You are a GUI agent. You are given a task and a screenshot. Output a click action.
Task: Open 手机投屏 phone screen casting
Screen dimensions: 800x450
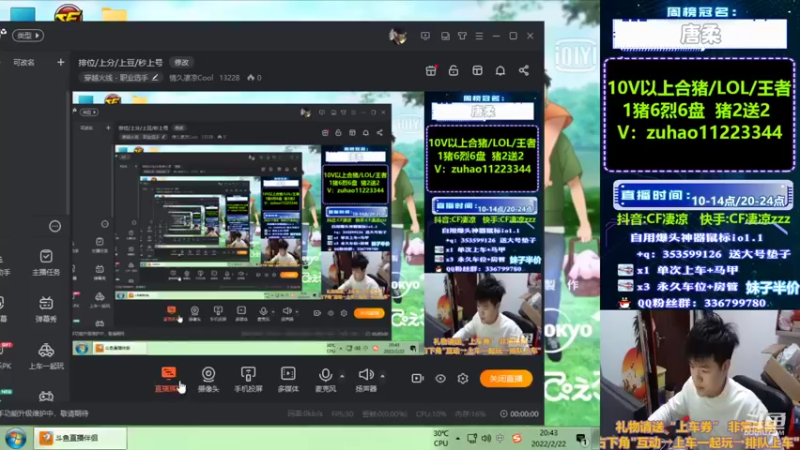pos(248,379)
